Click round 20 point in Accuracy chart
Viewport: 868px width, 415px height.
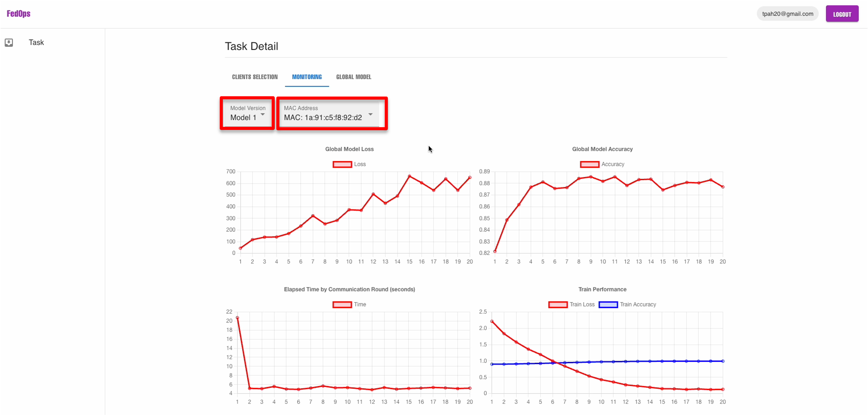pos(723,187)
